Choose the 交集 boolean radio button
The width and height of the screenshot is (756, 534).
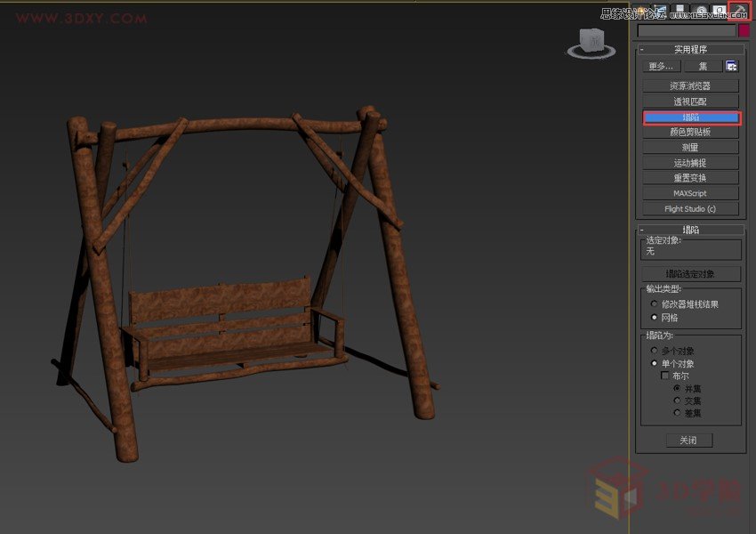click(x=677, y=400)
